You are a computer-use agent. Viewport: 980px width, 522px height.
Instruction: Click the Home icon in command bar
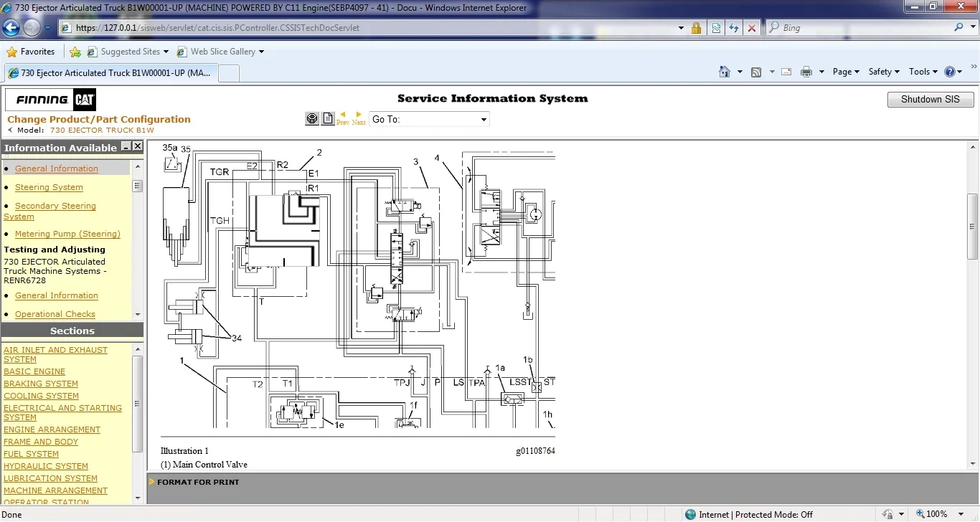725,72
